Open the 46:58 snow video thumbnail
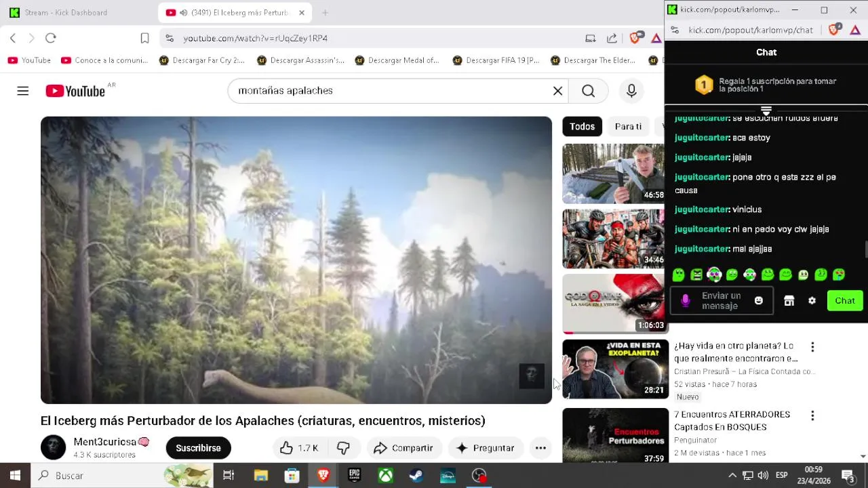The image size is (868, 488). coord(614,174)
